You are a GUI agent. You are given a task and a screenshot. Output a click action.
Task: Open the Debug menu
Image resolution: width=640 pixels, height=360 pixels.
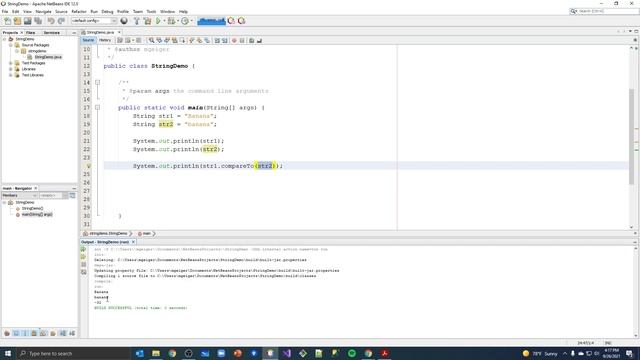107,11
